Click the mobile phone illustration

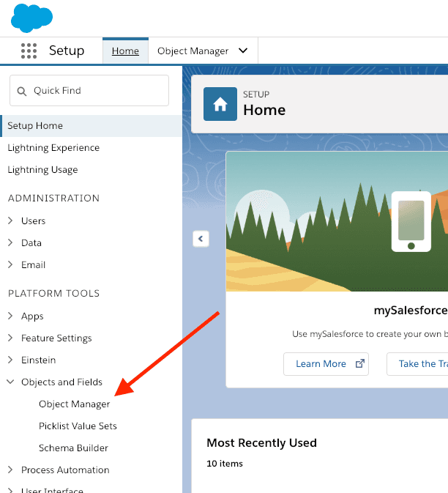coord(411,221)
